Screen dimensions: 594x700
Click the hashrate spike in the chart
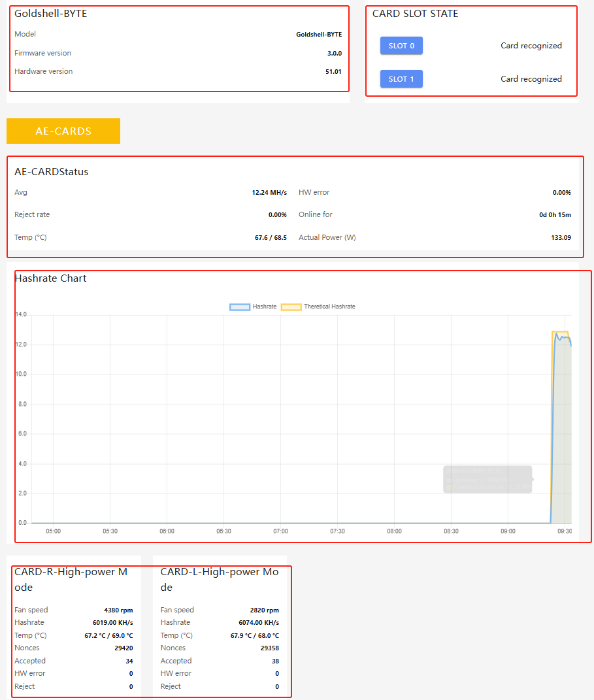561,426
